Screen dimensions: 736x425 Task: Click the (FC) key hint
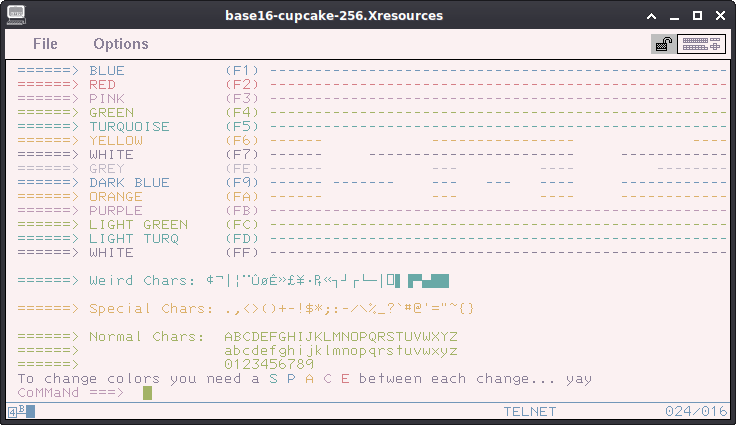pos(242,224)
